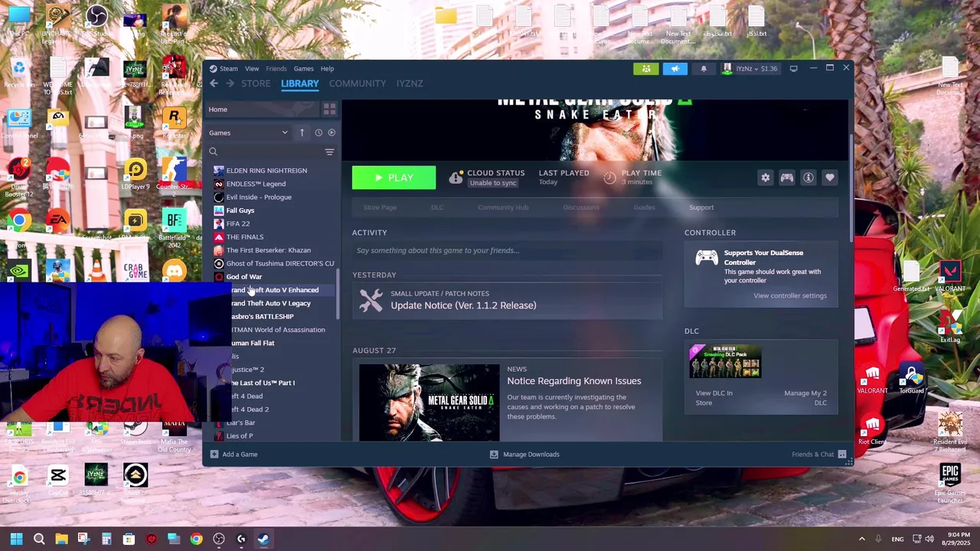Viewport: 980px width, 551px height.
Task: Open OBS Studio from taskbar
Action: [219, 539]
